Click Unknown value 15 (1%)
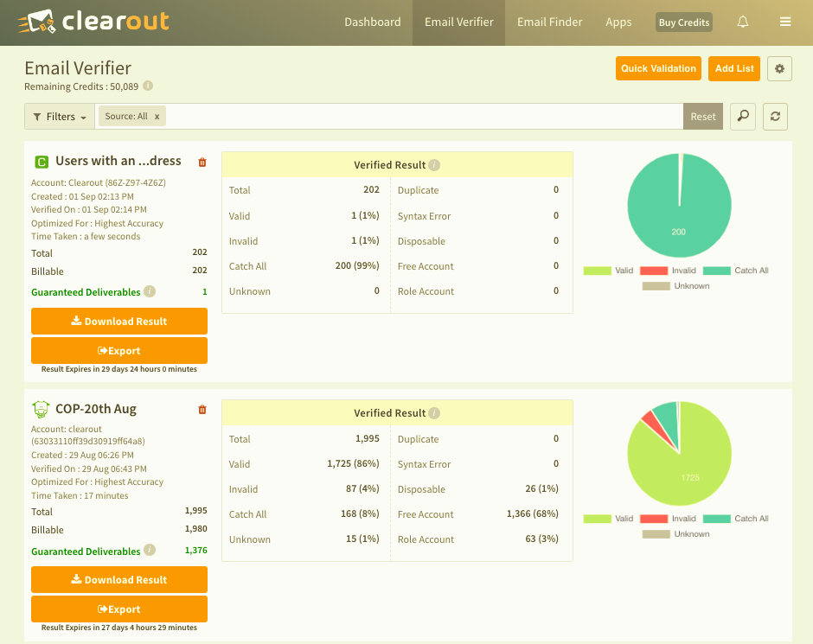The height and width of the screenshot is (644, 813). point(362,539)
